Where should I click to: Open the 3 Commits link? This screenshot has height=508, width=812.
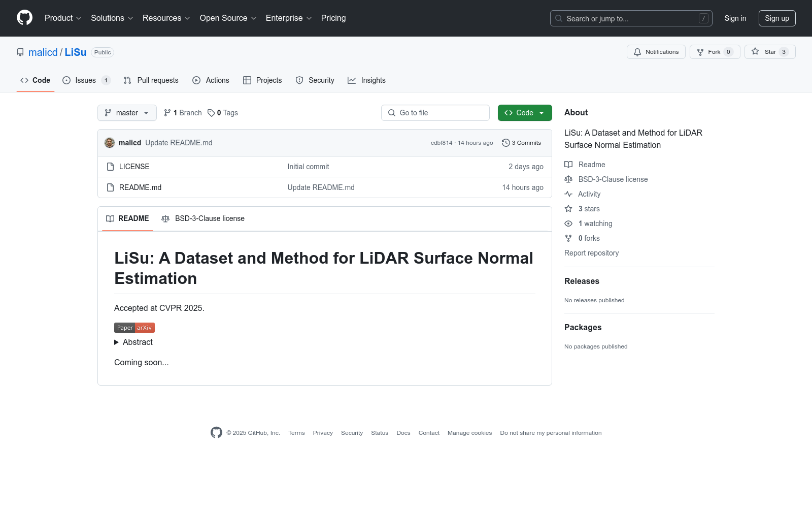click(x=522, y=143)
